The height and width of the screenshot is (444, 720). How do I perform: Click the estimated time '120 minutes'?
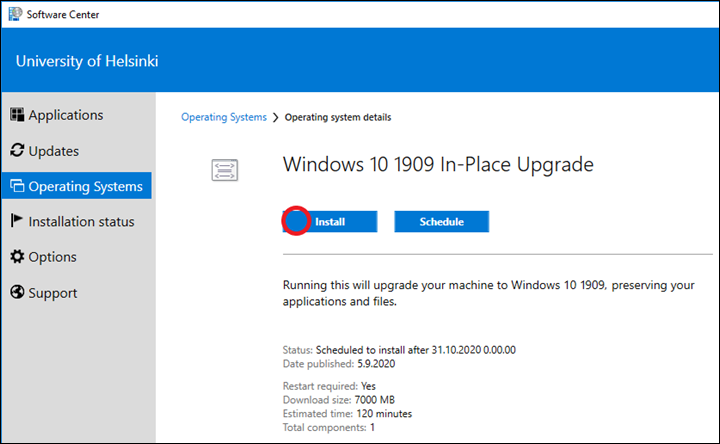[x=384, y=414]
